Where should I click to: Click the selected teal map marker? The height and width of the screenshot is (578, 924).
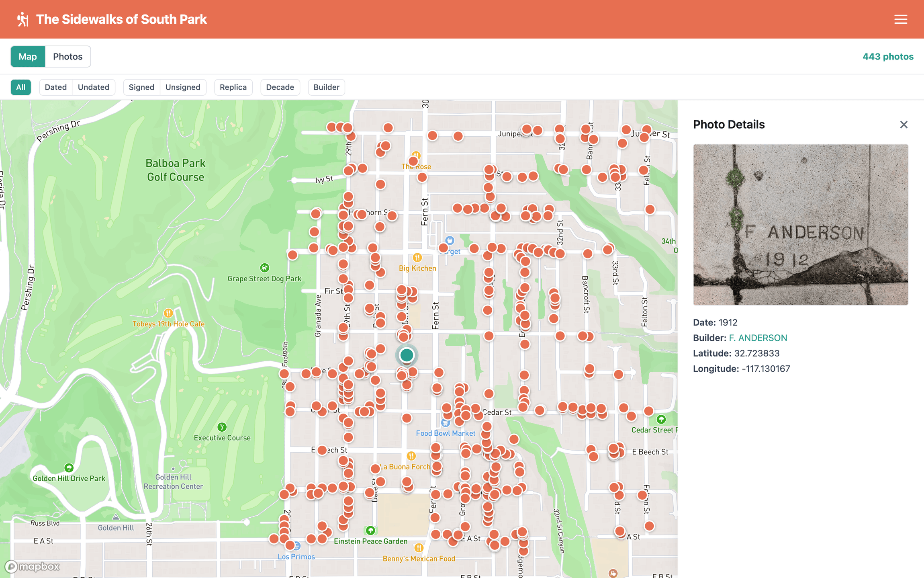[407, 355]
